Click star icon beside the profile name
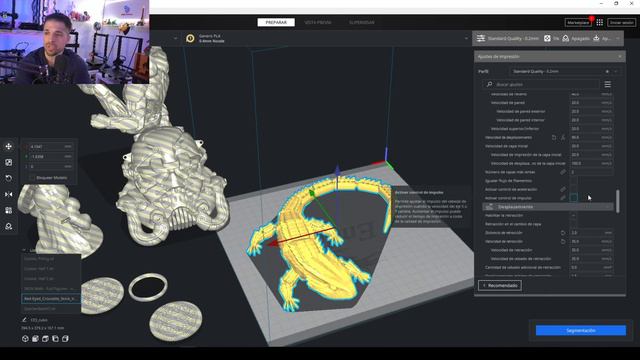640x360 pixels. 607,71
